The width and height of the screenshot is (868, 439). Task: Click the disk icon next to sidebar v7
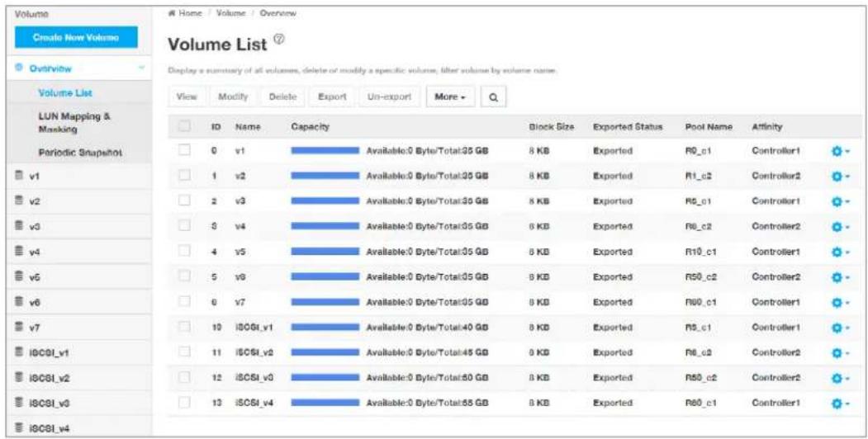click(x=18, y=328)
